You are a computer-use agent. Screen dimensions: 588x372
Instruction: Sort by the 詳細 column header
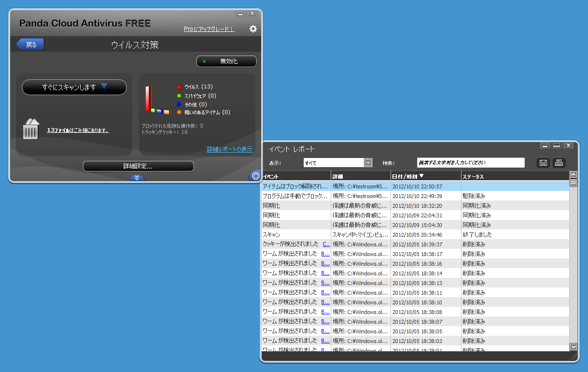click(x=361, y=176)
